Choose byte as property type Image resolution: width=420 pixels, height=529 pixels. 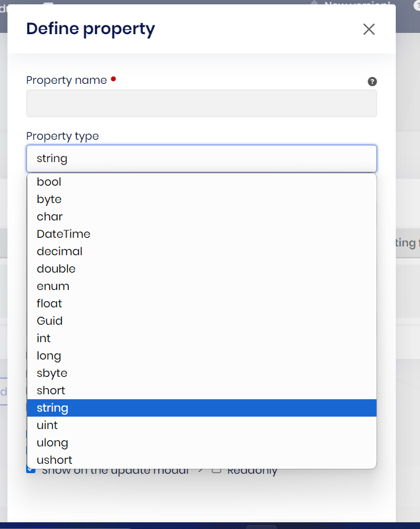49,199
